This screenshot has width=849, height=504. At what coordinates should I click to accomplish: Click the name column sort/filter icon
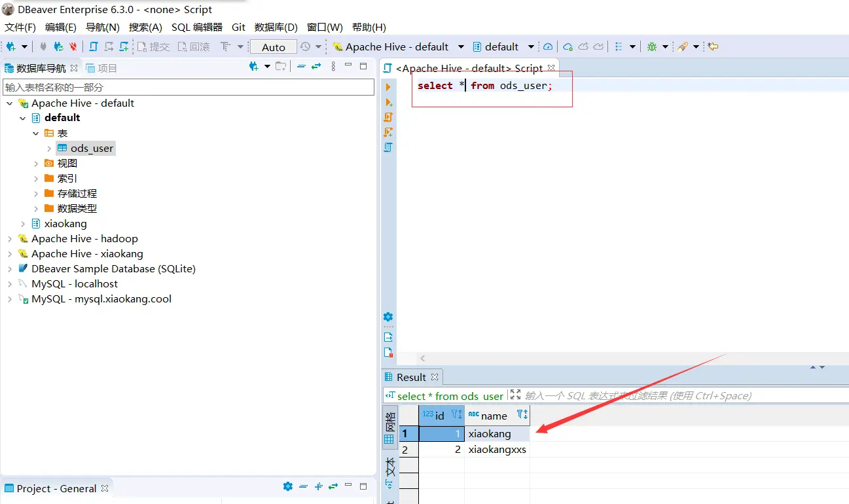(522, 414)
